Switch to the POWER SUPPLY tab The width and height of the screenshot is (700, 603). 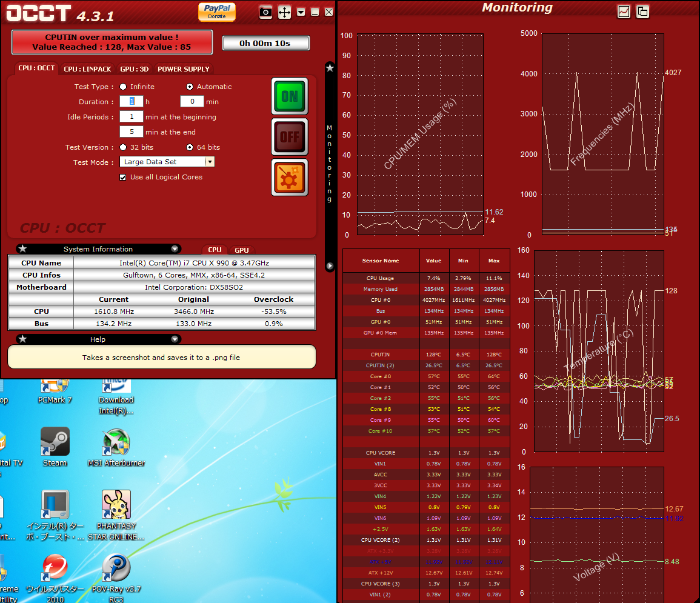184,69
